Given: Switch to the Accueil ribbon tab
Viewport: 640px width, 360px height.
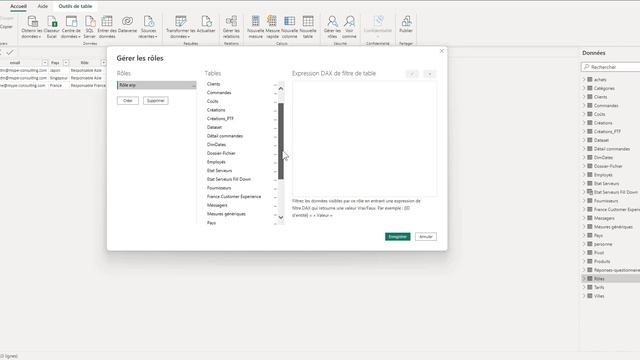Looking at the screenshot, I should [18, 6].
